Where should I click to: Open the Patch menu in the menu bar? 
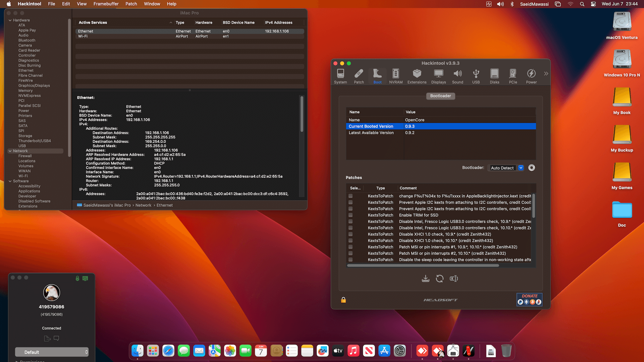[x=131, y=4]
